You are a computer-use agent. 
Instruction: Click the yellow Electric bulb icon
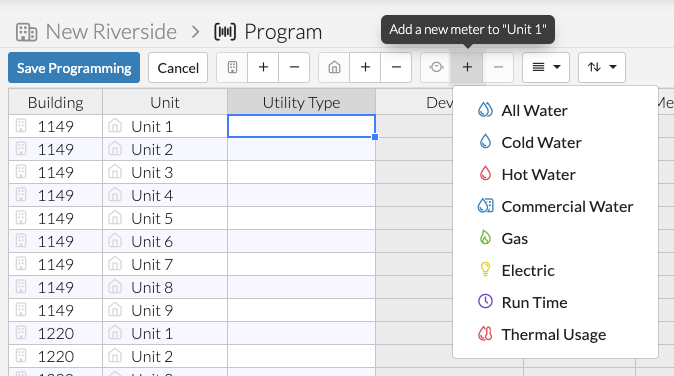[485, 269]
